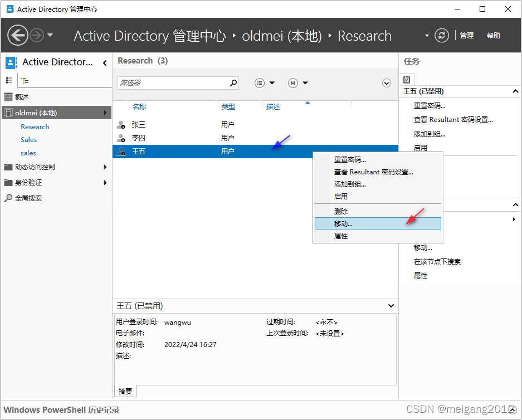Expand 身份验证 submenu arrow

[105, 182]
